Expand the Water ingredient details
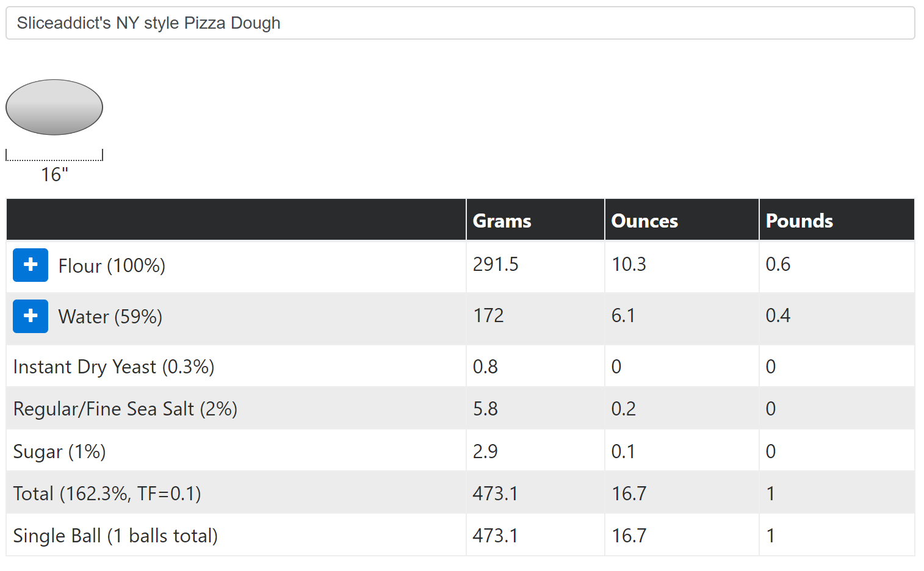This screenshot has width=924, height=571. click(x=30, y=316)
